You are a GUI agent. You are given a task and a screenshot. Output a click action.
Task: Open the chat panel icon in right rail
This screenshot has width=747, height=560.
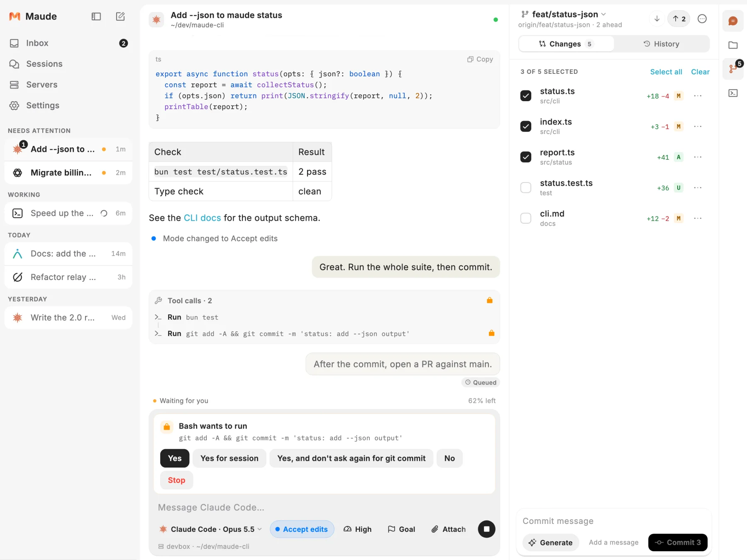click(733, 21)
